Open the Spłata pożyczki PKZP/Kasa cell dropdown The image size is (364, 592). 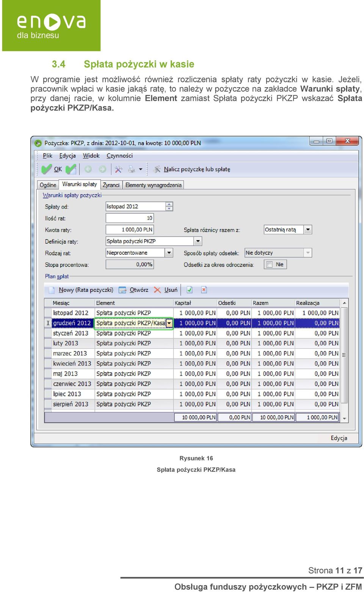tap(169, 323)
